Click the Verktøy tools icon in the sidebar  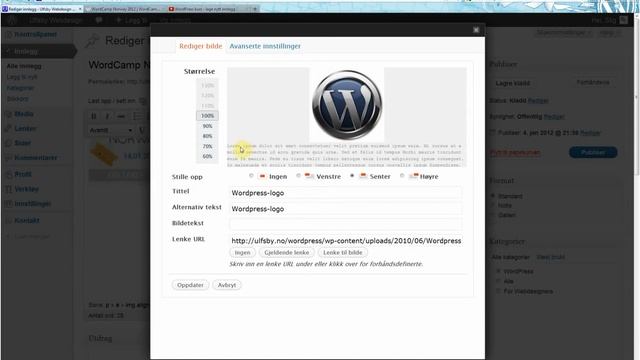pyautogui.click(x=8, y=189)
